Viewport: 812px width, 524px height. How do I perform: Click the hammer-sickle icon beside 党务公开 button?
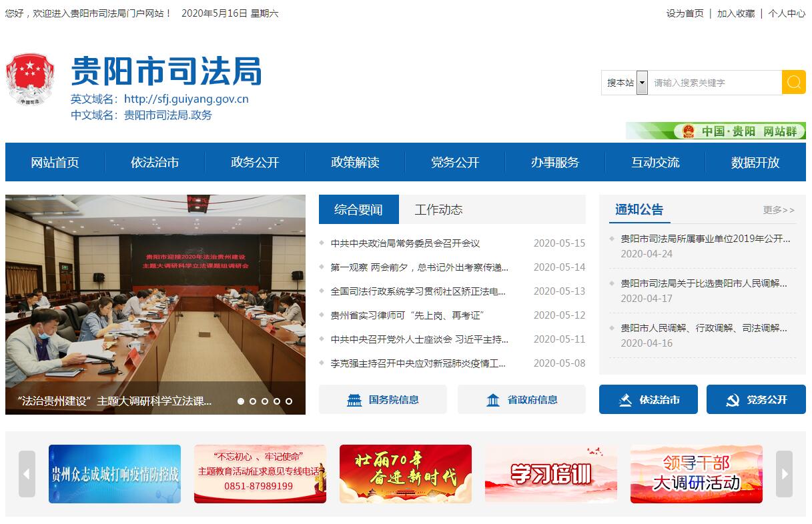[x=733, y=400]
